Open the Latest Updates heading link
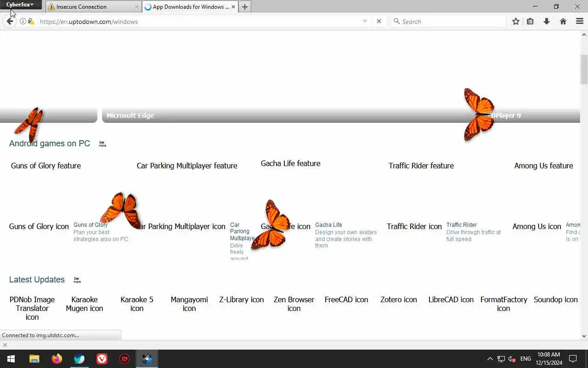 point(37,280)
